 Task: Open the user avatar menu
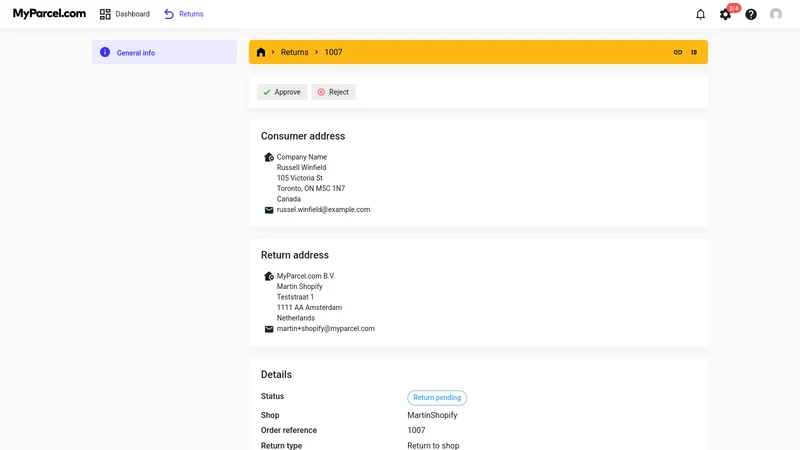click(x=776, y=14)
